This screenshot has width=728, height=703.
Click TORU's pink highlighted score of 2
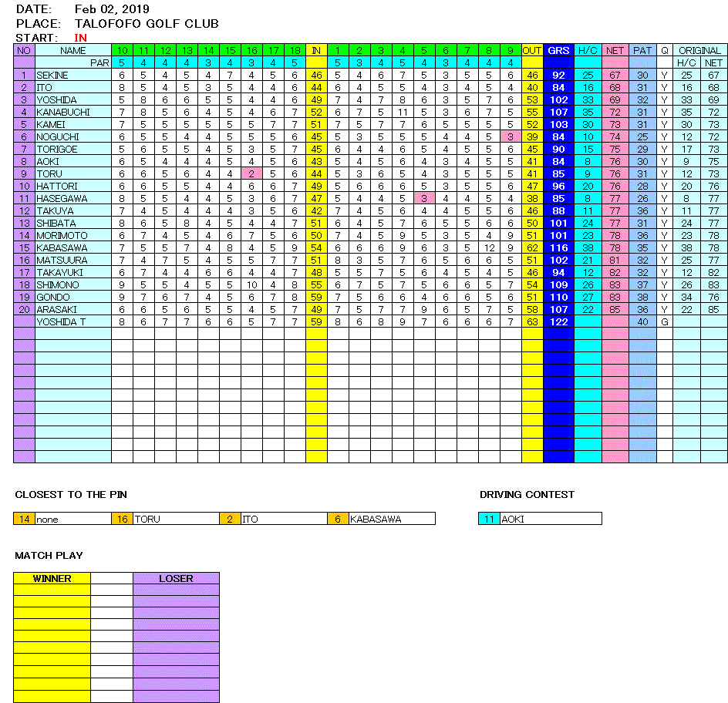[251, 173]
